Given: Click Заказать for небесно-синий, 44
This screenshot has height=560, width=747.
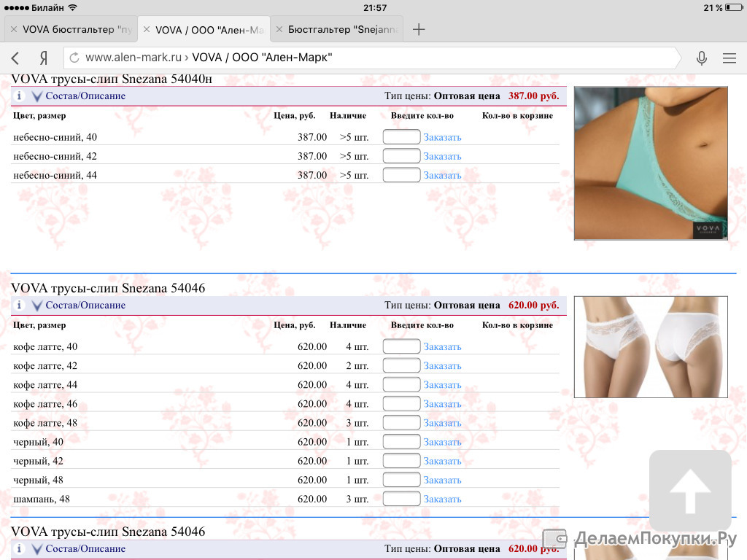Looking at the screenshot, I should (x=443, y=175).
